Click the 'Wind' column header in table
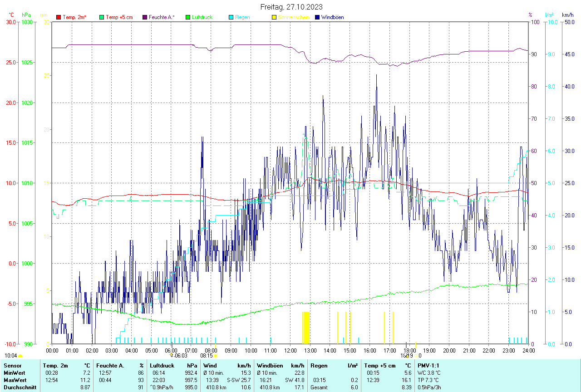The height and width of the screenshot is (392, 581). tap(210, 365)
